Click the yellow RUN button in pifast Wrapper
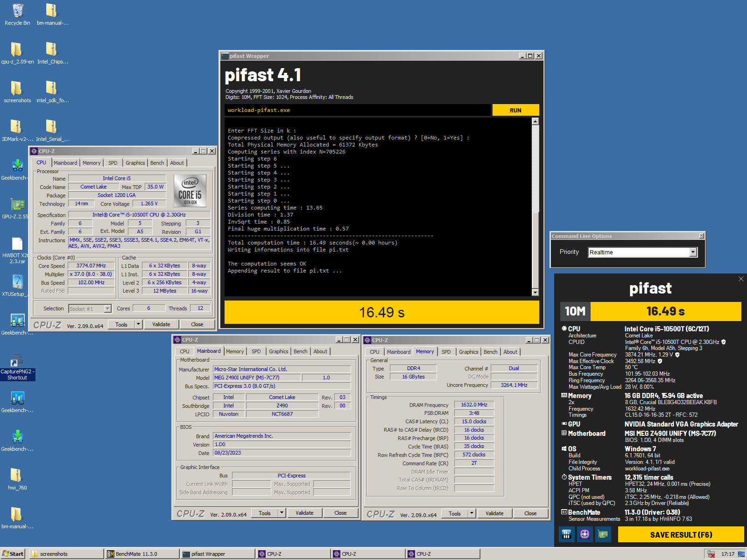Viewport: 747px width, 560px height. click(515, 110)
